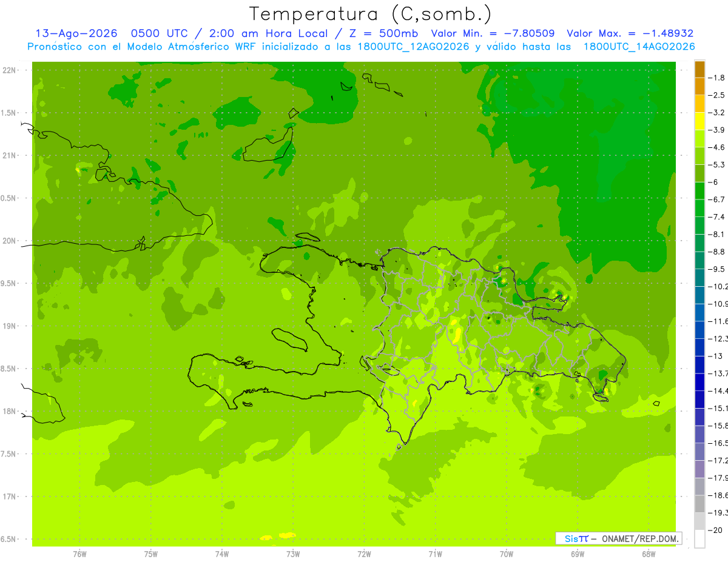This screenshot has width=728, height=562.
Task: Click the '69W' longitude label
Action: pyautogui.click(x=578, y=554)
